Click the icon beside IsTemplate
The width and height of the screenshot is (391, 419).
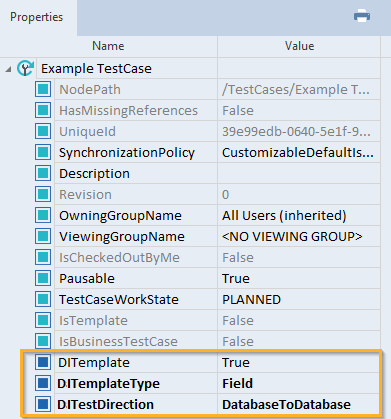43,320
